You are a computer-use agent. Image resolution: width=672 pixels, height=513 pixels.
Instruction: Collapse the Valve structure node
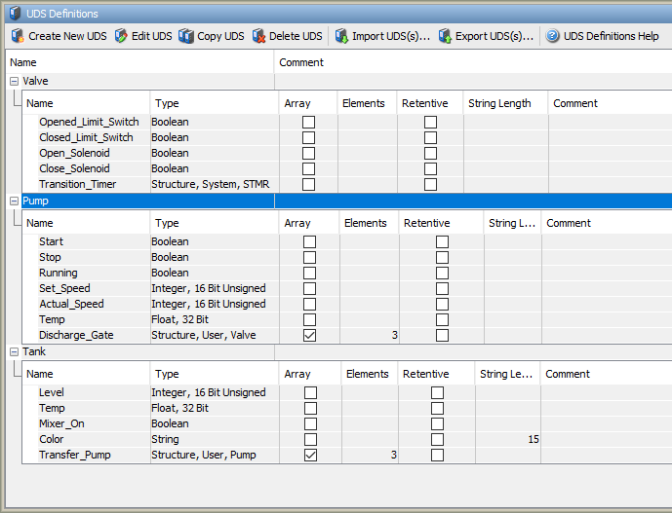tap(14, 81)
